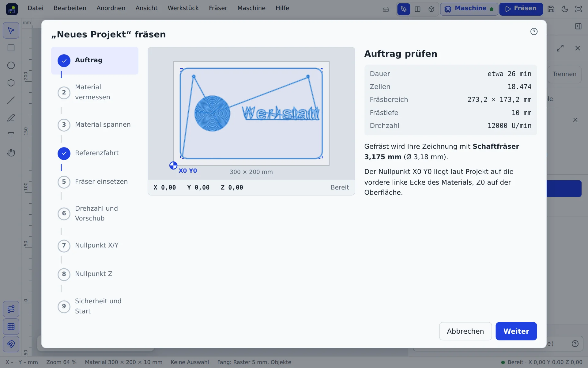This screenshot has width=588, height=368.
Task: Open the Fräser menu
Action: tap(218, 8)
